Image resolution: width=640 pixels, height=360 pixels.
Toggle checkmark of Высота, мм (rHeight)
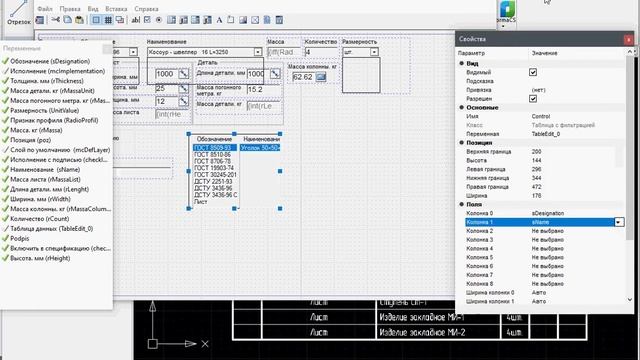[5, 258]
